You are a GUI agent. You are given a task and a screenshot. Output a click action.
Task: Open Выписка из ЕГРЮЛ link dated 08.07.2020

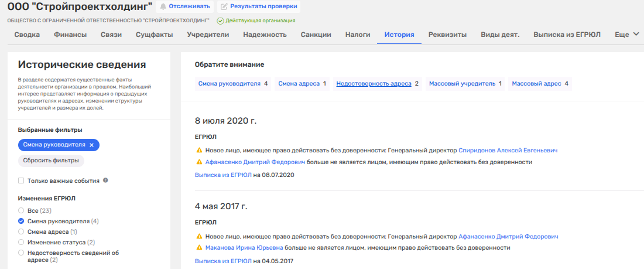(x=223, y=175)
